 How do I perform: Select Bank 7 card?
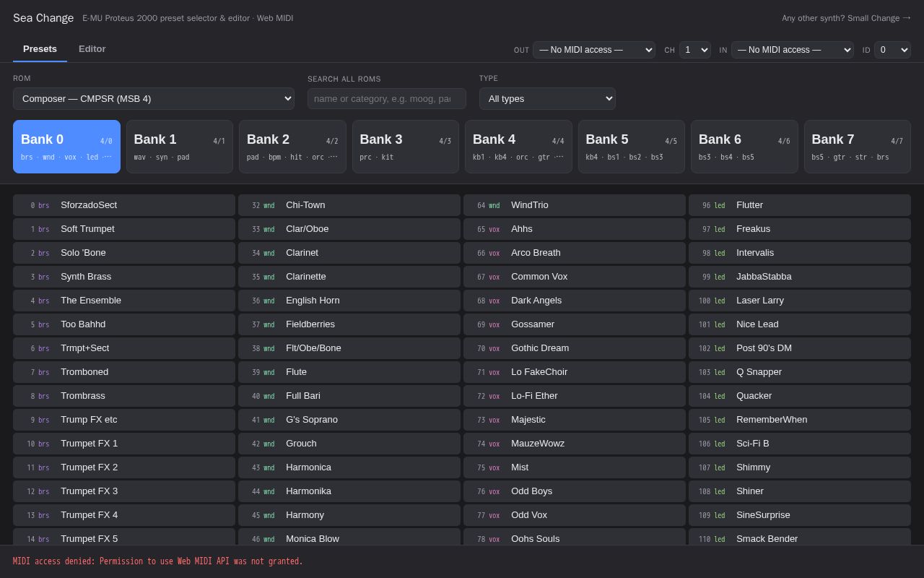click(x=858, y=147)
